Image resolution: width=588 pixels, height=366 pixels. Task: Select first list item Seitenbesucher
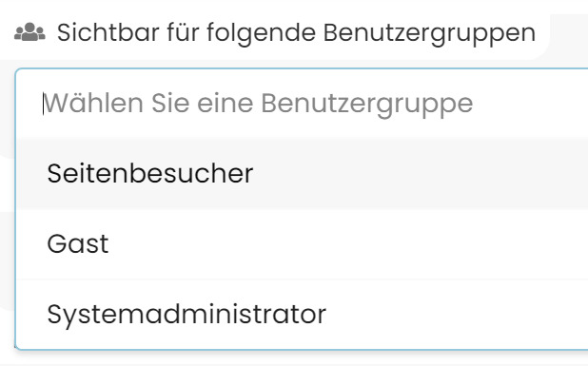pos(303,173)
